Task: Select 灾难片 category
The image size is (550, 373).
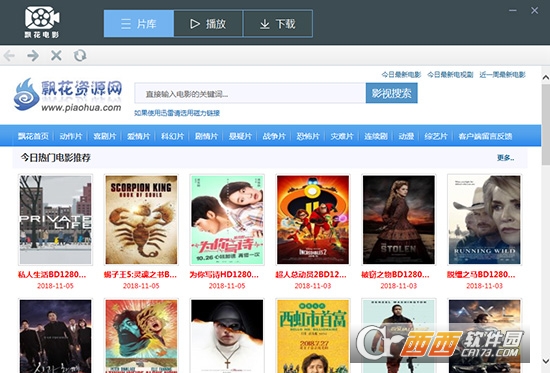Action: click(x=342, y=136)
